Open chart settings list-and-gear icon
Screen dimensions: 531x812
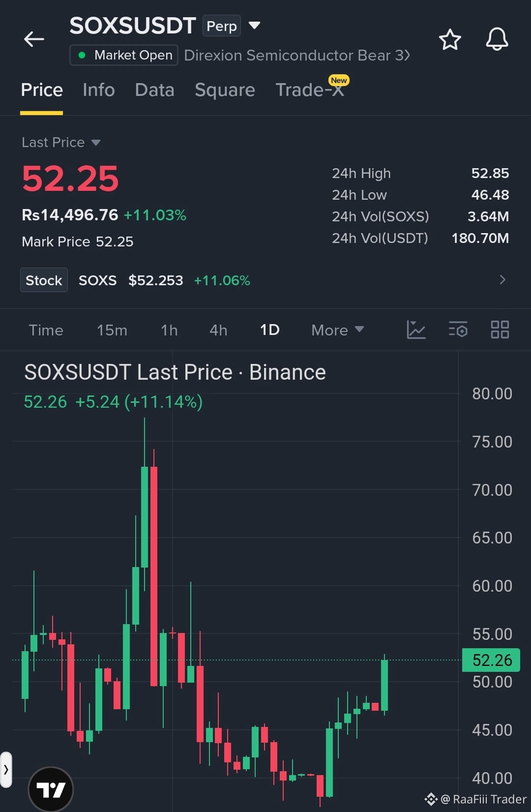(x=458, y=330)
